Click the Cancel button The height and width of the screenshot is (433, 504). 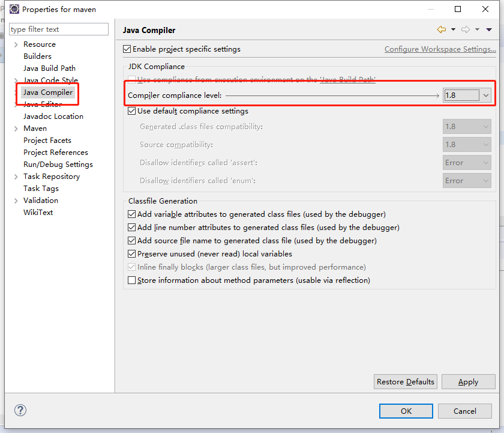(465, 411)
